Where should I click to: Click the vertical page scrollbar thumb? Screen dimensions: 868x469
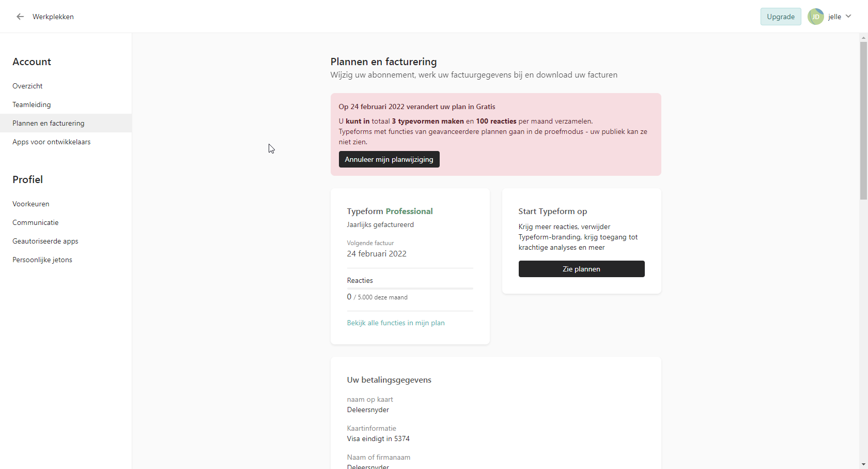pos(863,120)
